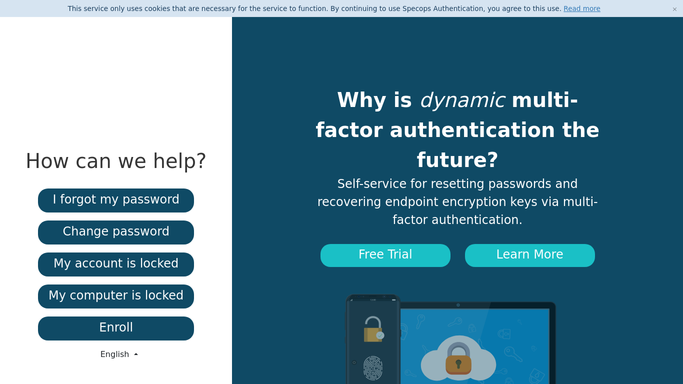Screen dimensions: 683x384
Task: Click the laptop webcam dot
Action: click(458, 305)
